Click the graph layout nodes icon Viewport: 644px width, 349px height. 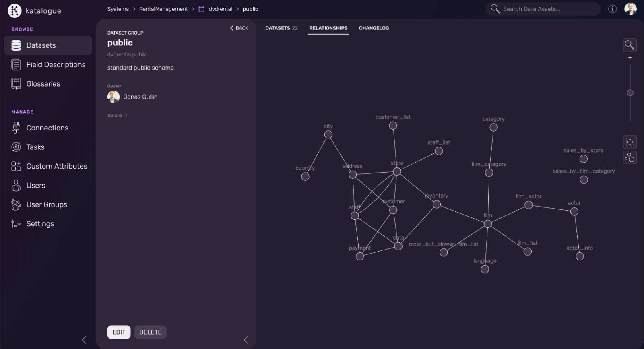630,157
